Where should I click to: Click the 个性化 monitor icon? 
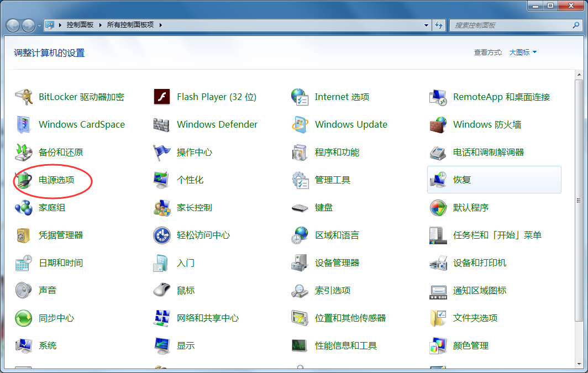point(162,180)
